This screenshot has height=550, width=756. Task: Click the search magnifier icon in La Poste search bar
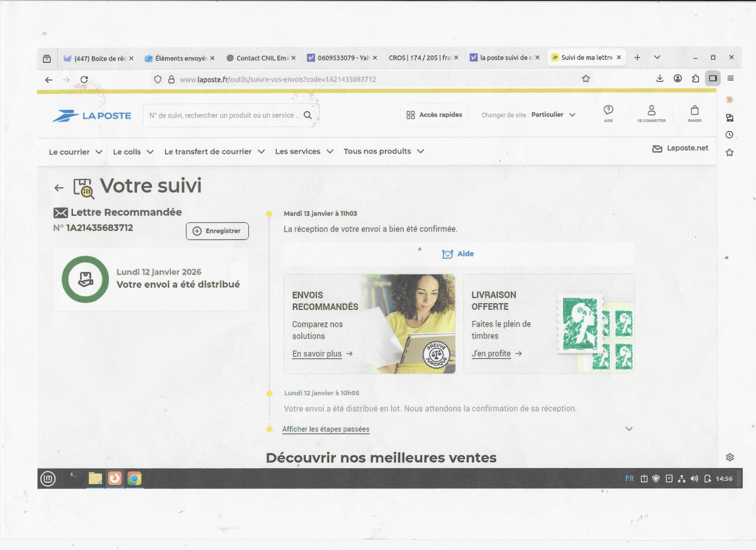(x=308, y=115)
